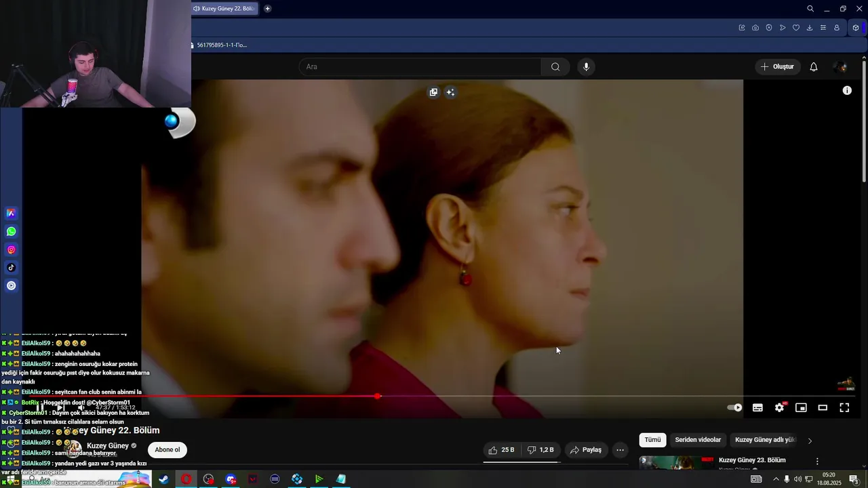868x488 pixels.
Task: Toggle the autoplay switch
Action: (x=734, y=407)
